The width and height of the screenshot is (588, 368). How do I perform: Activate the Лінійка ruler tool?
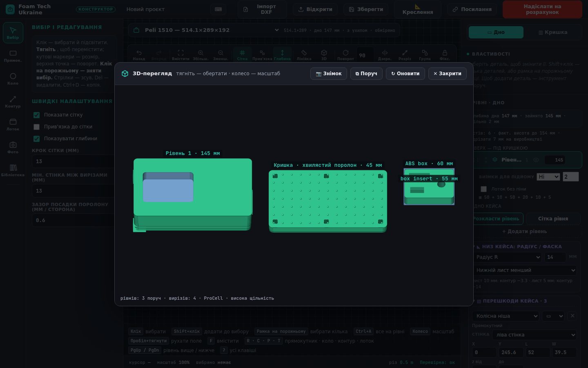[304, 55]
